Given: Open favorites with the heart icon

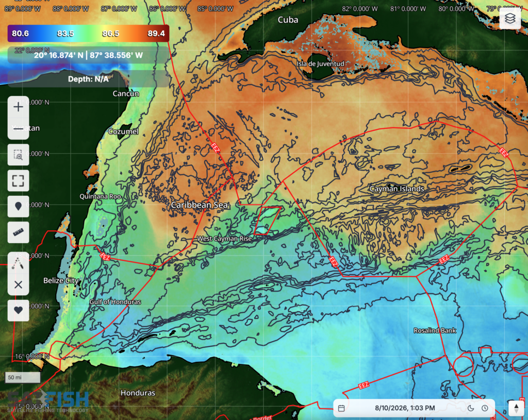Looking at the screenshot, I should 18,310.
